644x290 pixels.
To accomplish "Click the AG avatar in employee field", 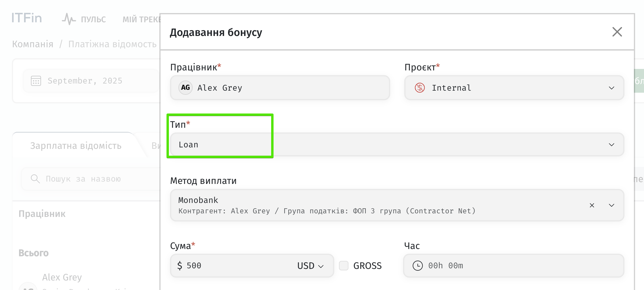I will (185, 88).
